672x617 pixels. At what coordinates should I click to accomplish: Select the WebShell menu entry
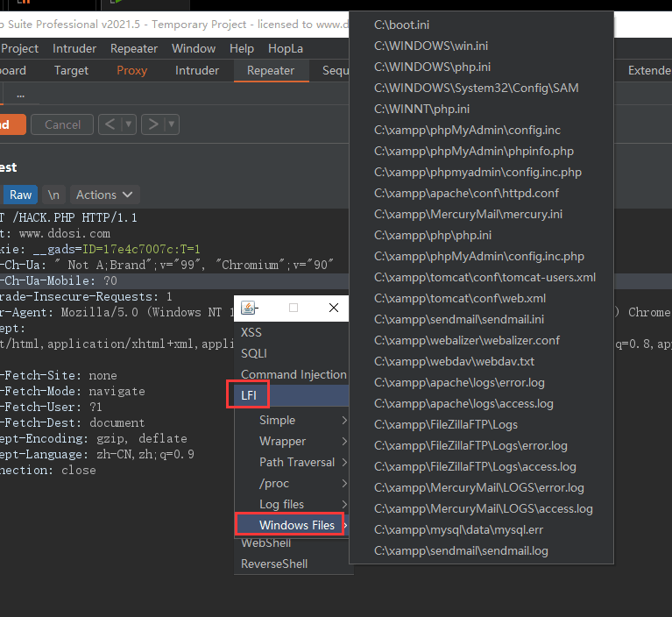click(x=292, y=543)
